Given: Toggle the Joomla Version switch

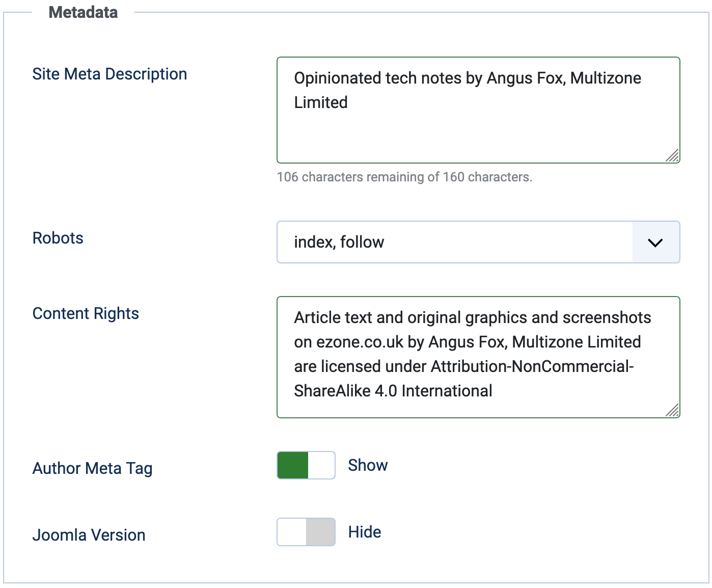Looking at the screenshot, I should coord(306,532).
